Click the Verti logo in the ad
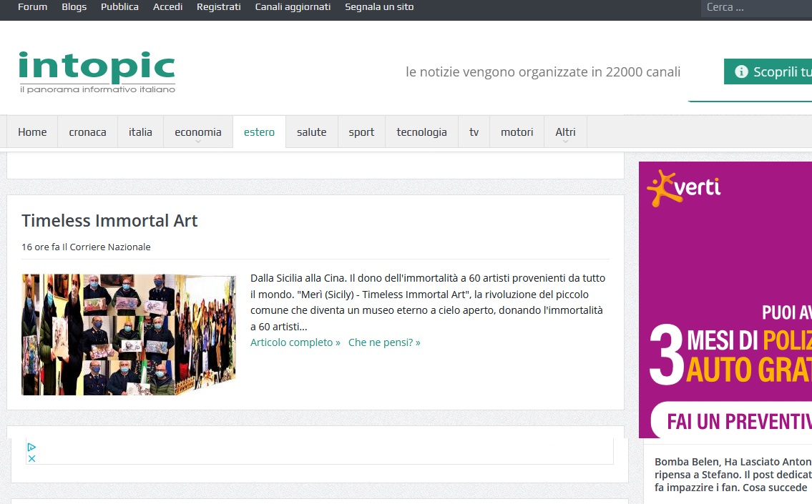 [684, 189]
